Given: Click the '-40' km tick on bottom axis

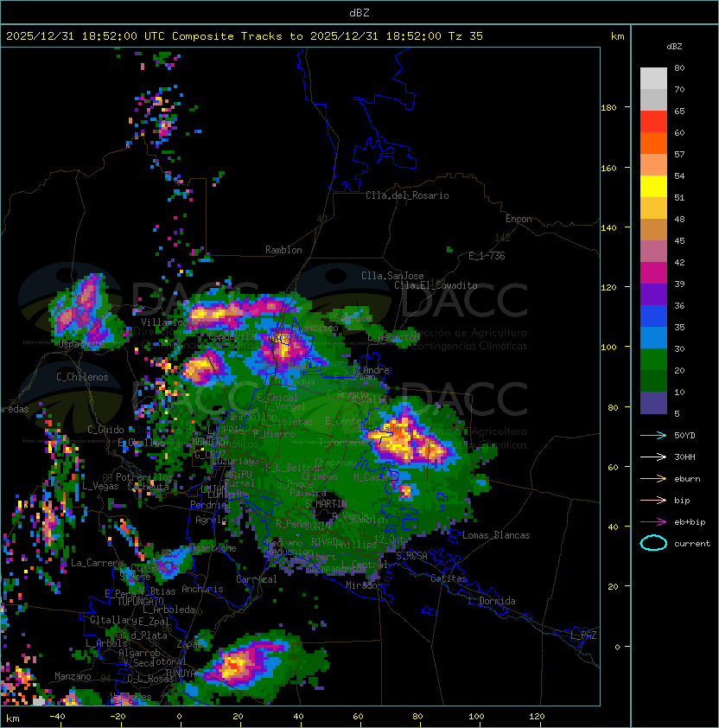Looking at the screenshot, I should (x=57, y=717).
